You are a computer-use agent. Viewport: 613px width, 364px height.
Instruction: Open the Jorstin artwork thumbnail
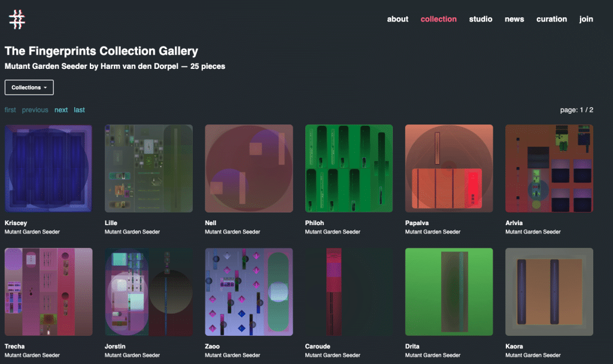[148, 292]
